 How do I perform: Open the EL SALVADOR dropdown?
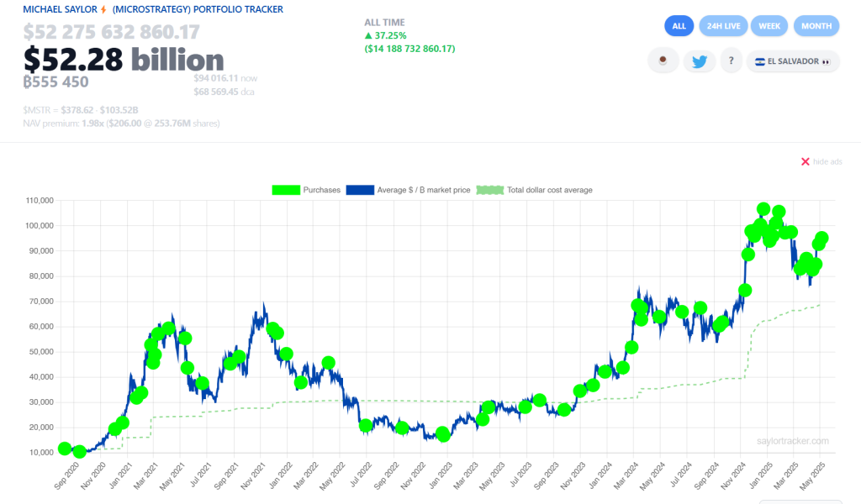click(793, 60)
